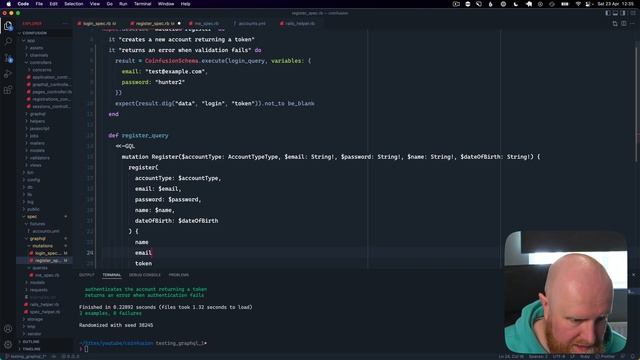Collapse the controllers folder
The width and height of the screenshot is (640, 360).
pyautogui.click(x=40, y=62)
